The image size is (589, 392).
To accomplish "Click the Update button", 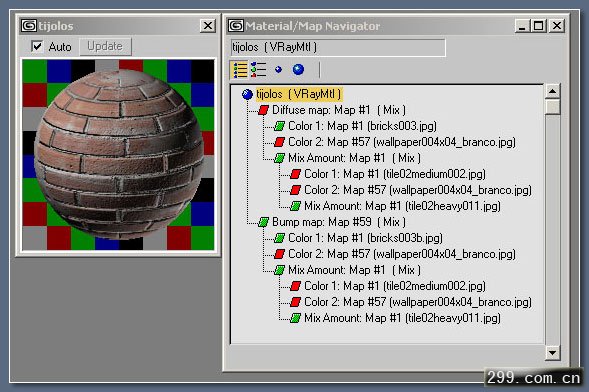I will 105,47.
